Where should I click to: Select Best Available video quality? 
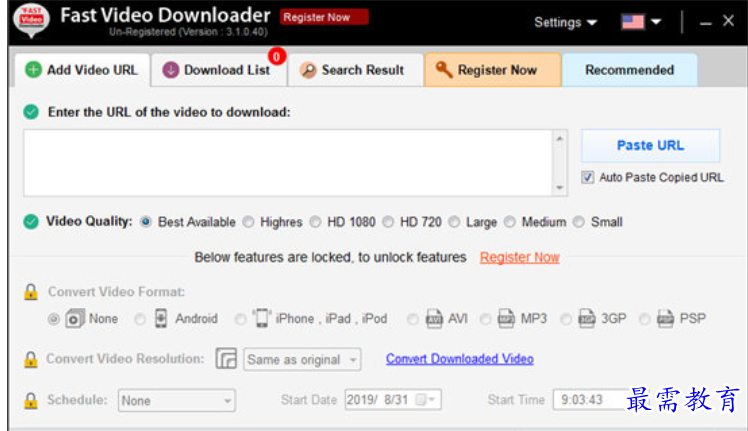click(146, 222)
